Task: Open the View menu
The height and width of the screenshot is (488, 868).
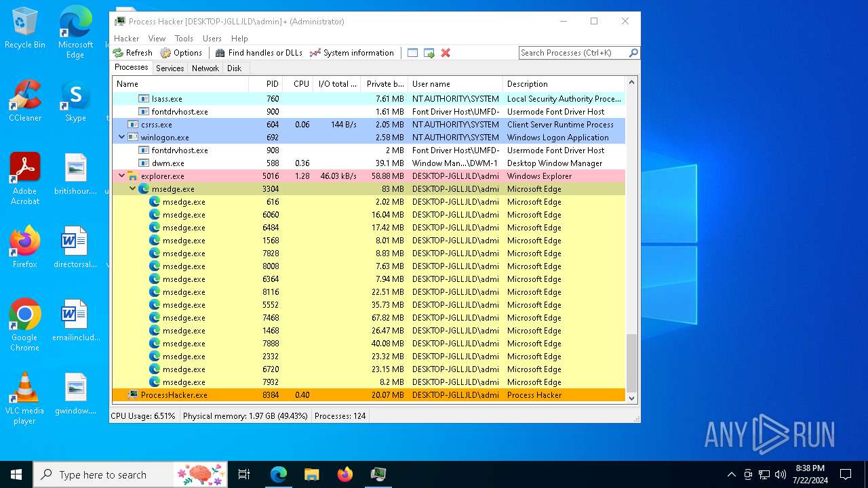Action: point(157,39)
